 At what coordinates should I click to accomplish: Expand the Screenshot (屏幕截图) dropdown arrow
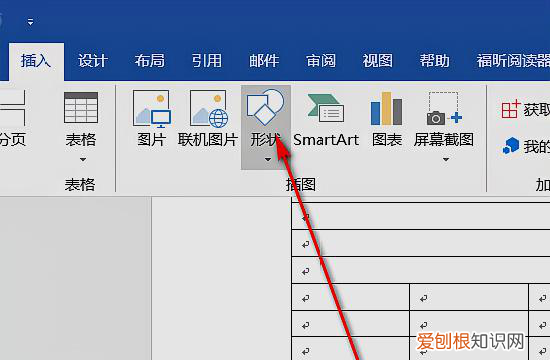[x=446, y=160]
